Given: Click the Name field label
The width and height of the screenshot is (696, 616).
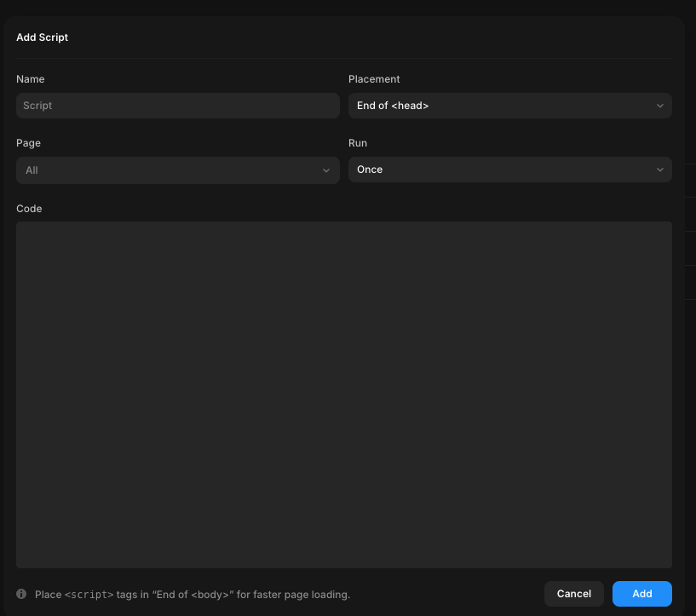Looking at the screenshot, I should point(31,79).
